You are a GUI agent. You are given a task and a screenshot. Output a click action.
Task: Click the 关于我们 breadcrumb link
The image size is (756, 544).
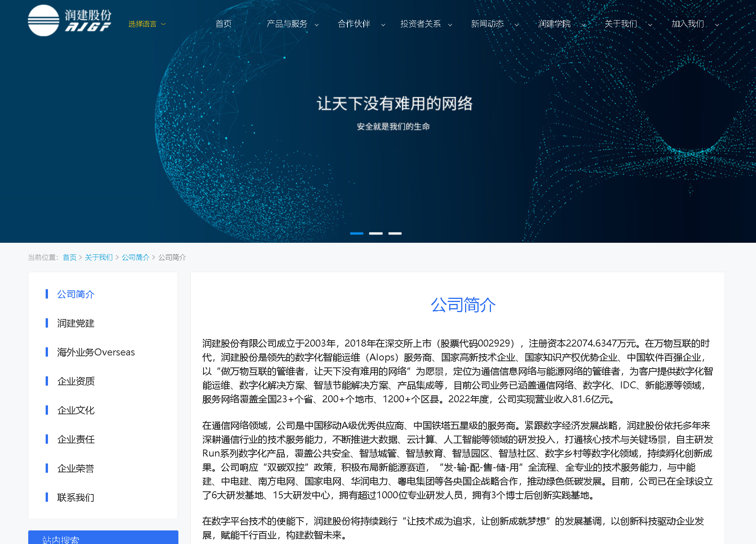tap(99, 257)
